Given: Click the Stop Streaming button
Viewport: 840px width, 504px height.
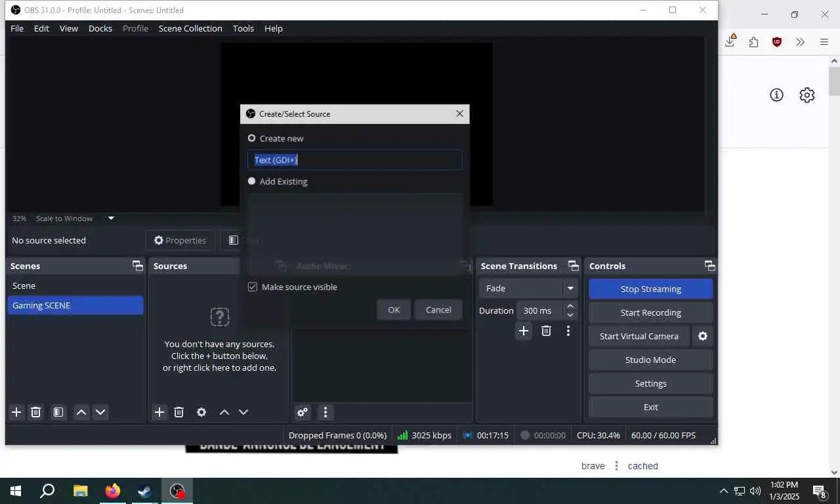Looking at the screenshot, I should point(651,289).
